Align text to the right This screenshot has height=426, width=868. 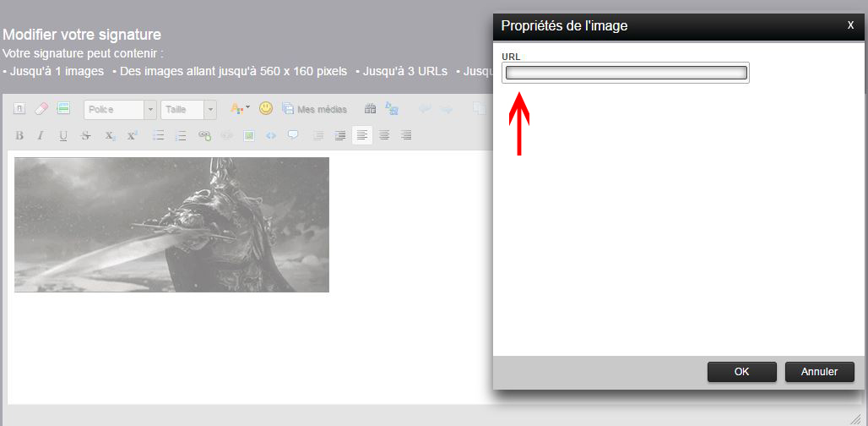coord(406,135)
